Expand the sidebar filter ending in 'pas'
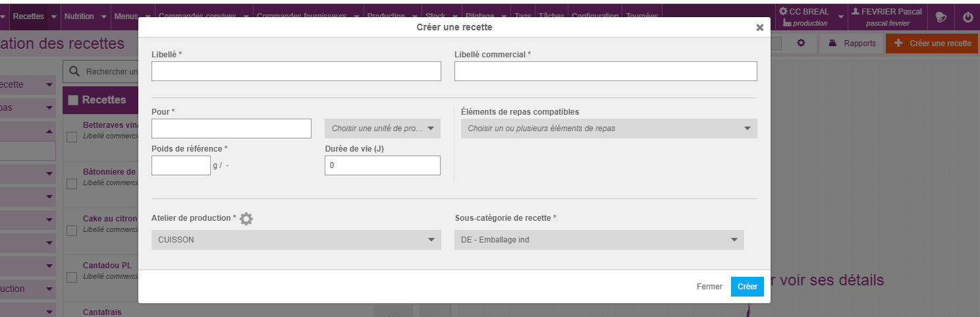Image resolution: width=980 pixels, height=317 pixels. point(28,107)
